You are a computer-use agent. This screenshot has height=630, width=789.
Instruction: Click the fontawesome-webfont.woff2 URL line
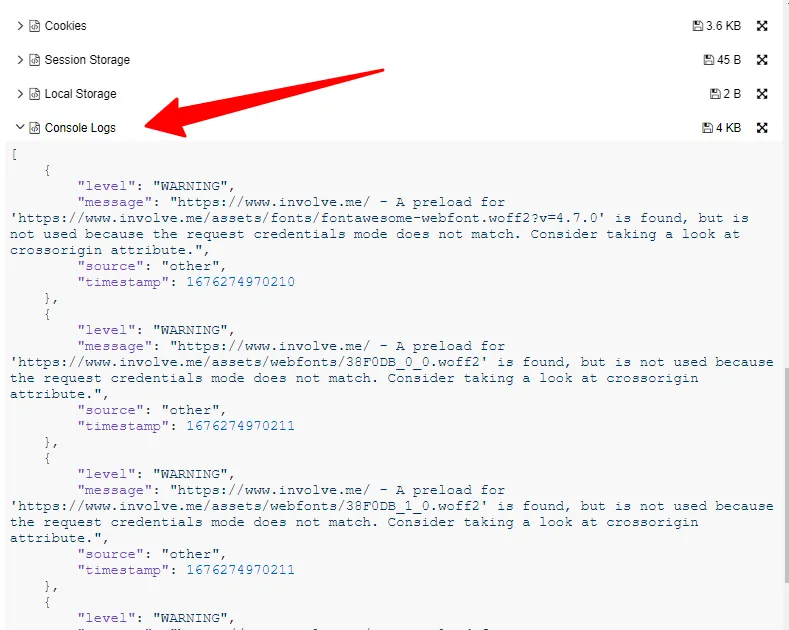click(x=379, y=218)
